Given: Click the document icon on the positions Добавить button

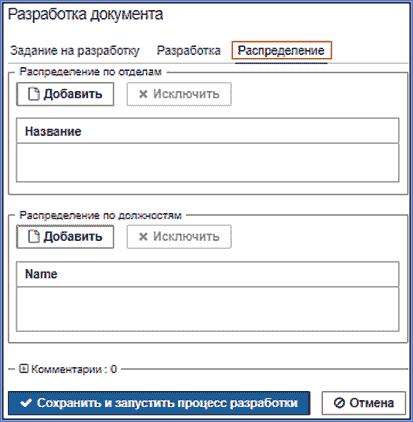Looking at the screenshot, I should click(x=34, y=237).
